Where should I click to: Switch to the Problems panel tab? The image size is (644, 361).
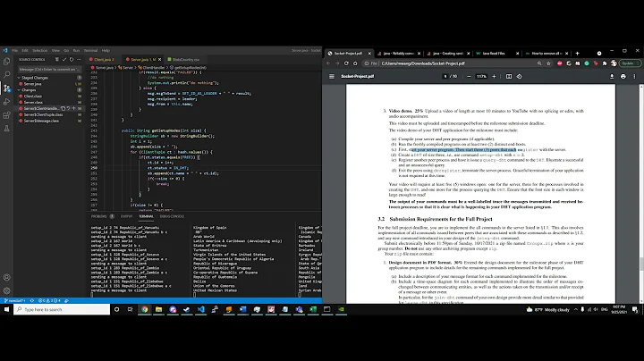click(98, 216)
